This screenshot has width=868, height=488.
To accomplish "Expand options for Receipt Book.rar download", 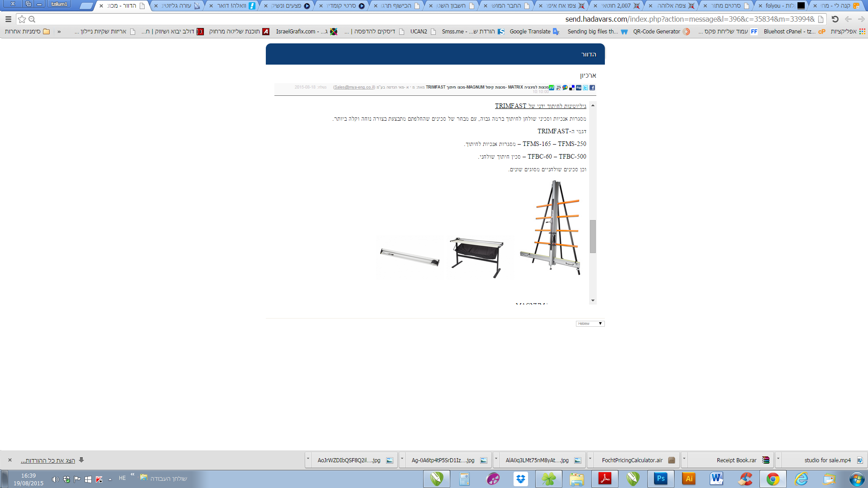I will point(684,459).
